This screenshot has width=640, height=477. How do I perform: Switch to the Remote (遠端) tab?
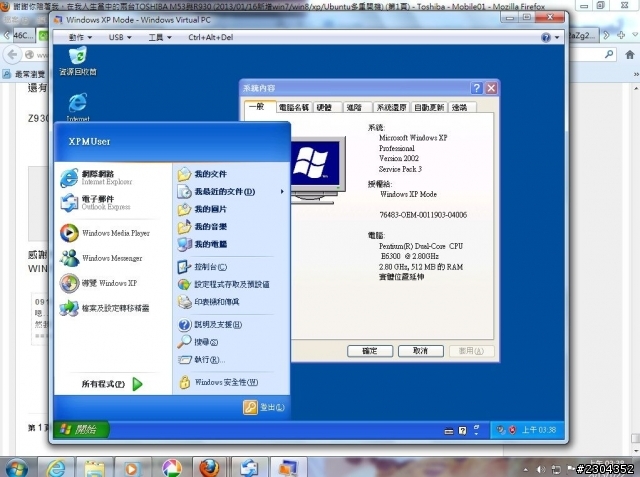coord(460,107)
